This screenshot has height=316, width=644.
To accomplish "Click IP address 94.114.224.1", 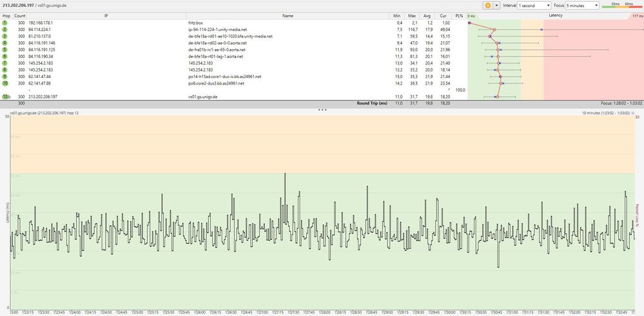I will [x=40, y=30].
